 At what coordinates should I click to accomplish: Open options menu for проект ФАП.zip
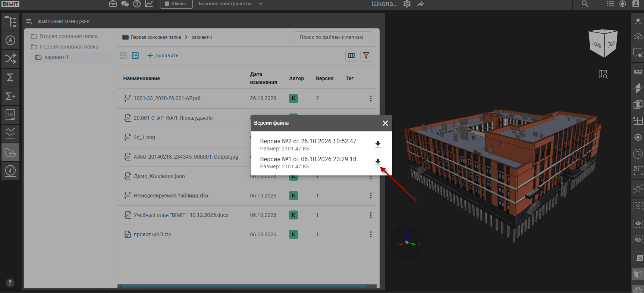click(371, 234)
